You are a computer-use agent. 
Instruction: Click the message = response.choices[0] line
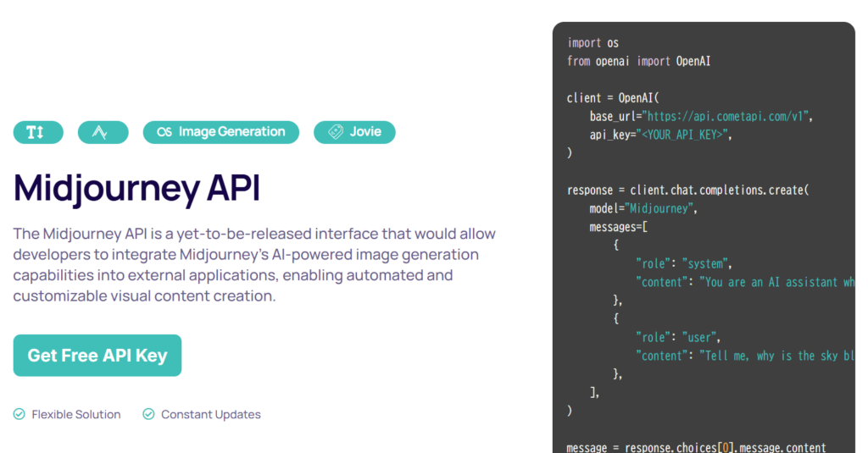(x=697, y=447)
